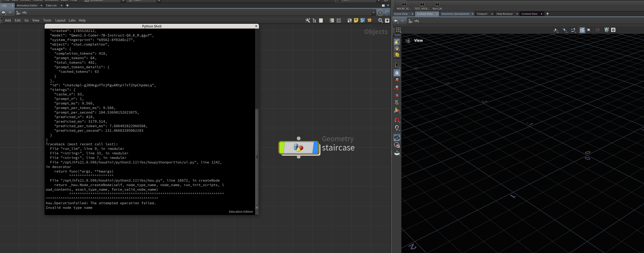Toggle viewport snapping red magnet
Screen dimensions: 644x253
coord(397,120)
